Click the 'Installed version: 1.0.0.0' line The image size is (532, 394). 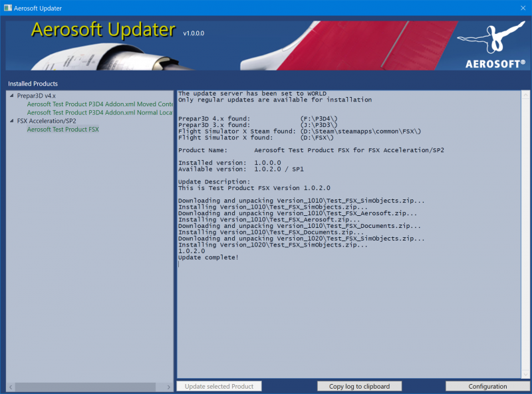(x=229, y=163)
